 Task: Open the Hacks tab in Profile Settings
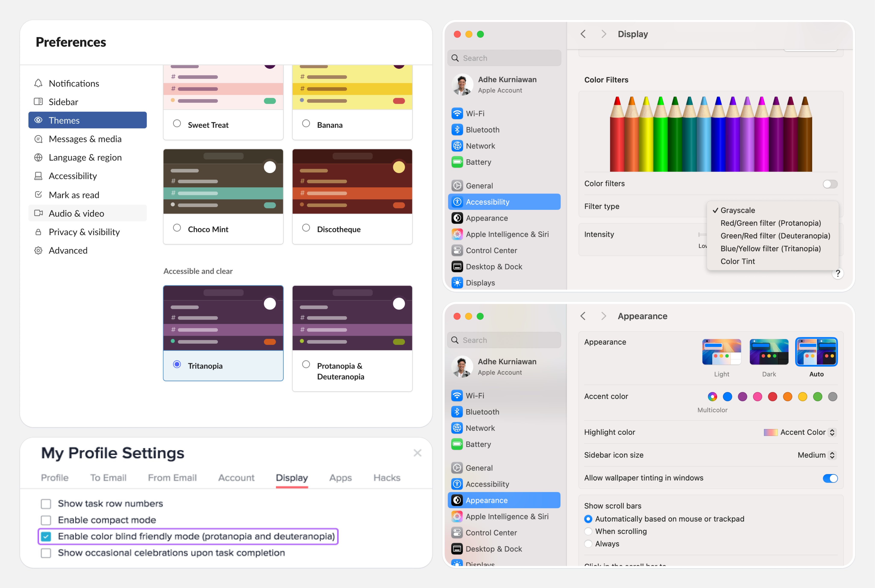(x=387, y=478)
